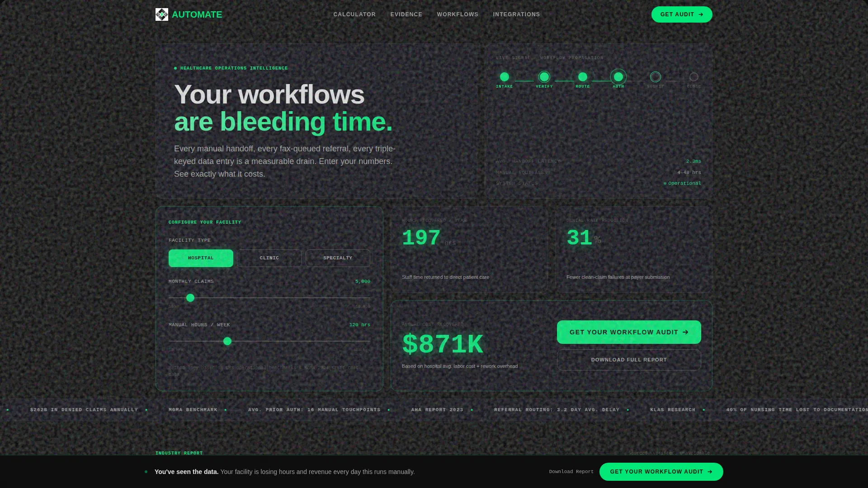
Task: Open the AUTOMATE brand home link
Action: [x=189, y=14]
